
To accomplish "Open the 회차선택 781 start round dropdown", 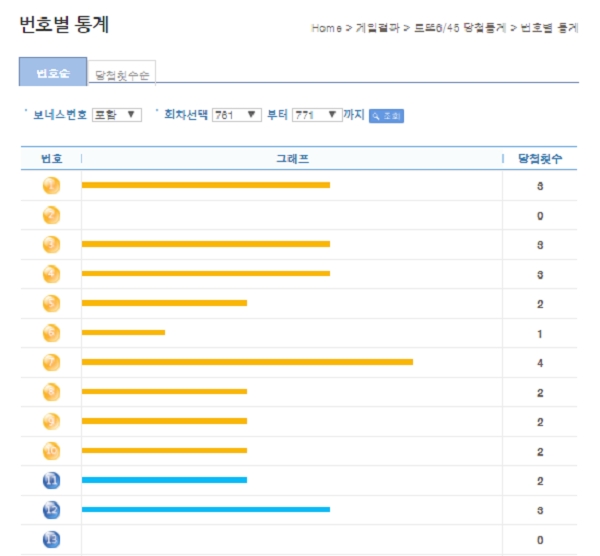I will click(237, 115).
